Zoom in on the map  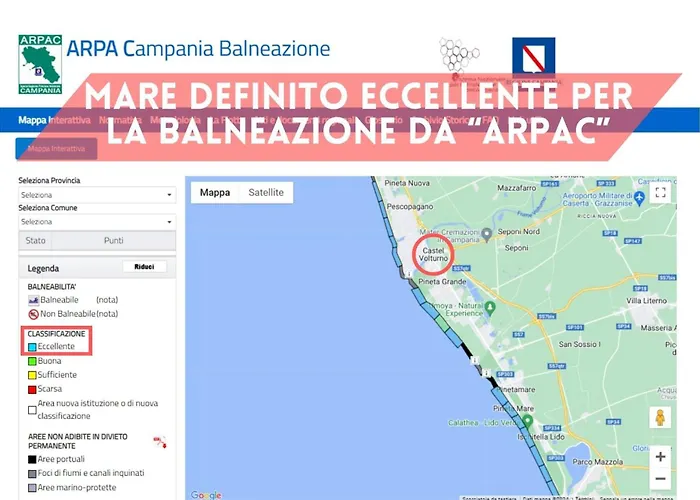pyautogui.click(x=660, y=457)
